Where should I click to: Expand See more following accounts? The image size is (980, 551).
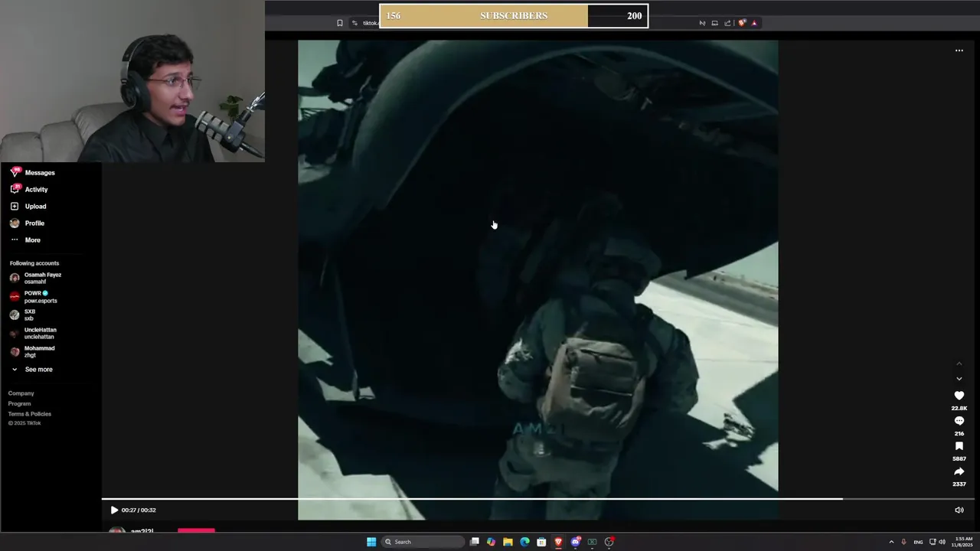[31, 370]
